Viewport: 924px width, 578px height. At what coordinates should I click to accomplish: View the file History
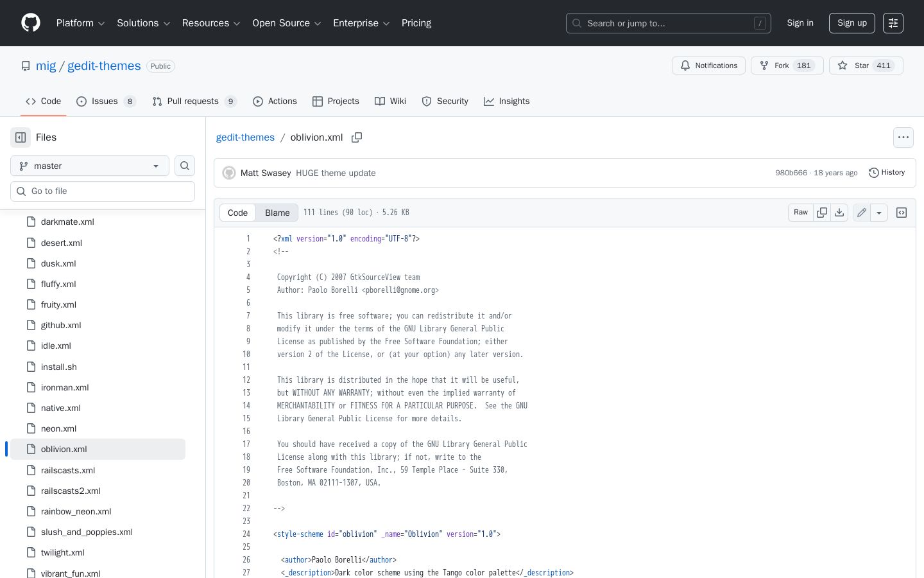887,173
